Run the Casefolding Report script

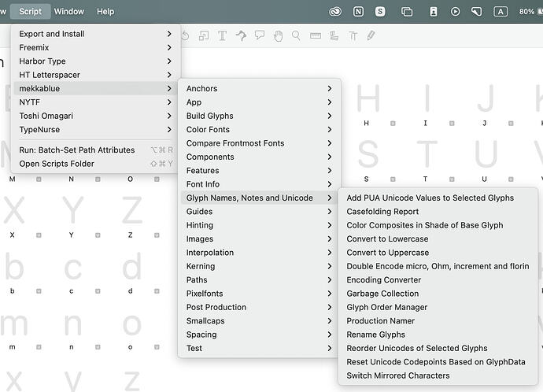(x=438, y=212)
